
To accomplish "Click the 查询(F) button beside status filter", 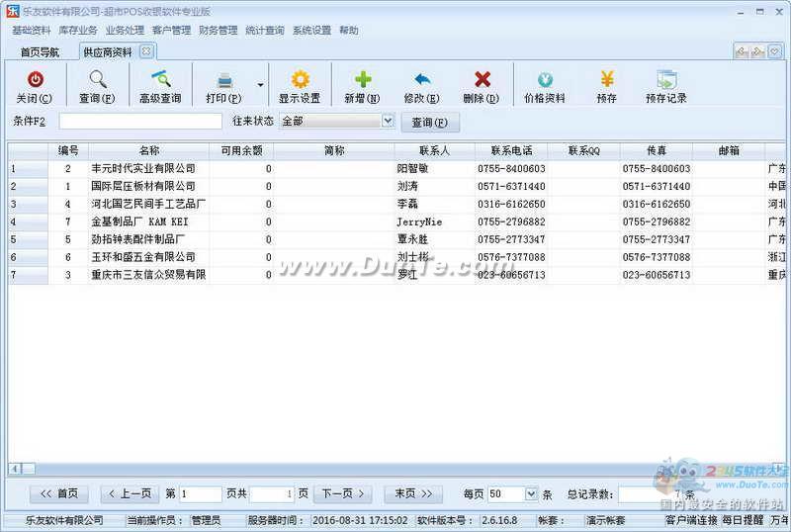I will click(429, 122).
